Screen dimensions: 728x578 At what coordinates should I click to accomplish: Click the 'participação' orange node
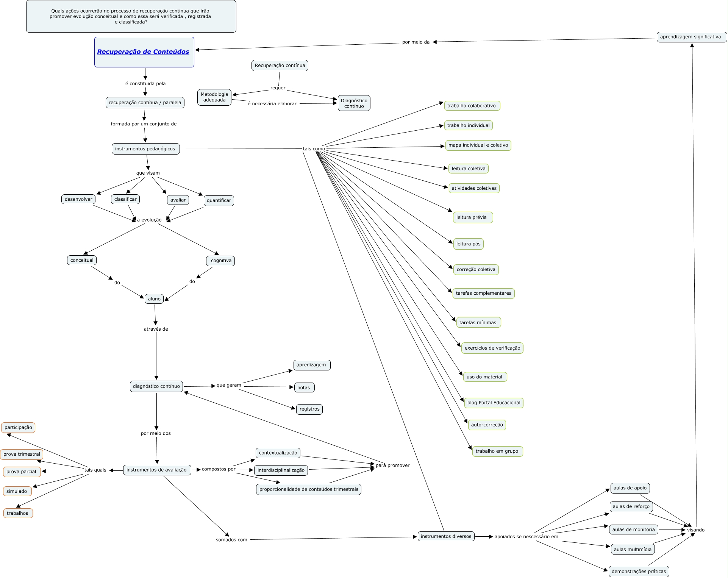click(x=18, y=428)
